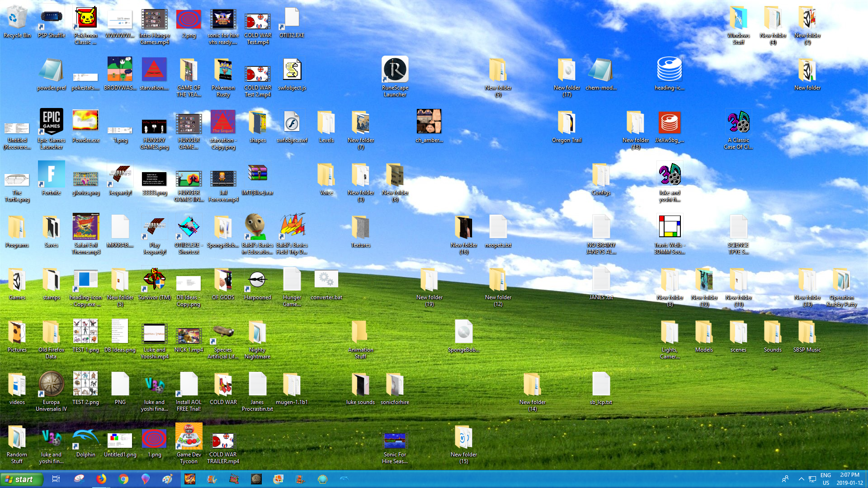Expand hidden system tray icons
868x488 pixels.
(x=801, y=479)
